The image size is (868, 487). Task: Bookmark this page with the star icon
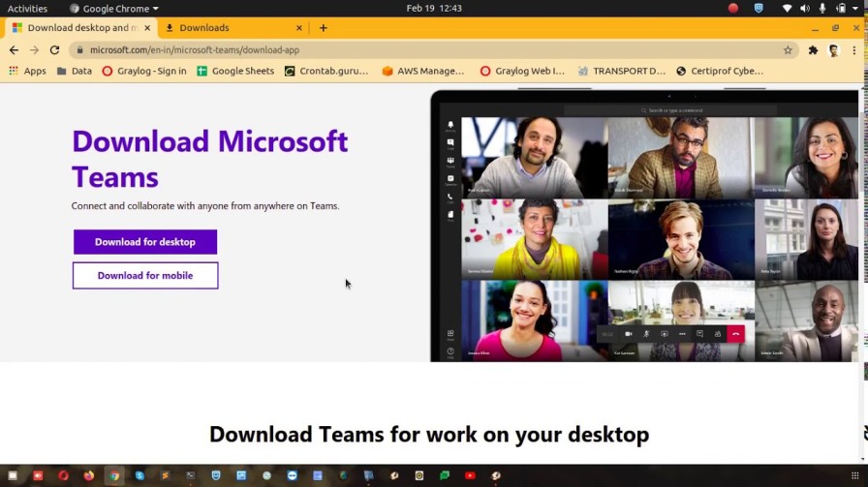click(x=788, y=49)
